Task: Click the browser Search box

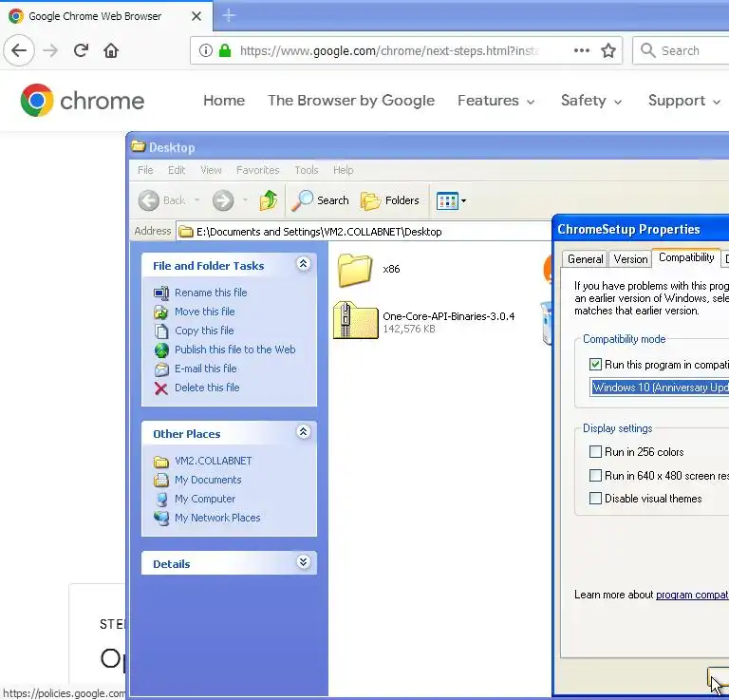Action: [x=681, y=50]
